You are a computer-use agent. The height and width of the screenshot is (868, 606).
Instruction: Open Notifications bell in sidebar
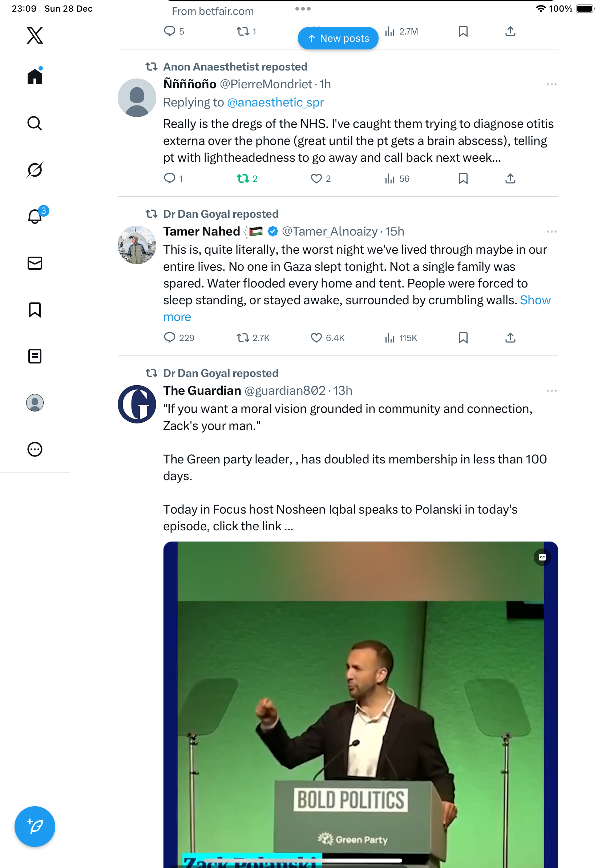click(35, 217)
